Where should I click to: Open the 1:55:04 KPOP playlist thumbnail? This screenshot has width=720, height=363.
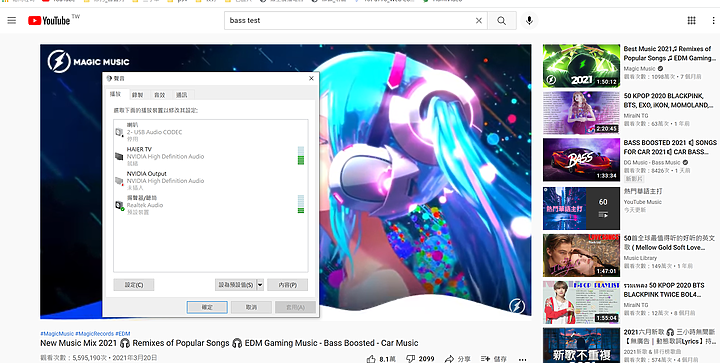coord(581,302)
